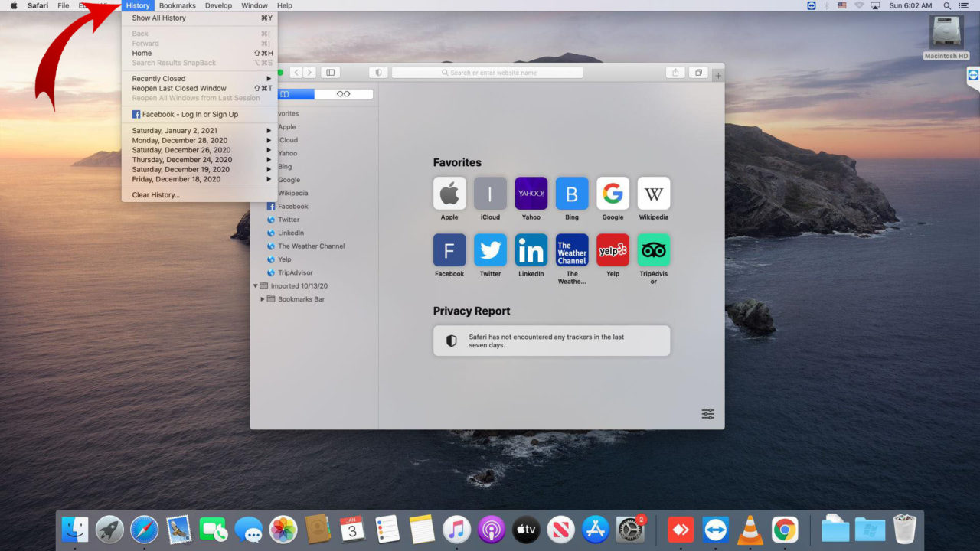Click the Safari address search field
Screen dimensions: 980x551
(x=487, y=73)
